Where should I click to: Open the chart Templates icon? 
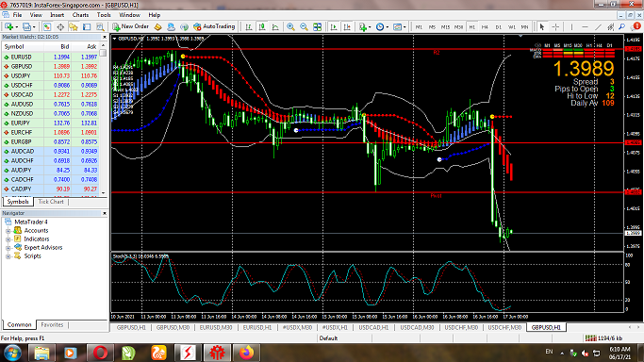click(397, 26)
